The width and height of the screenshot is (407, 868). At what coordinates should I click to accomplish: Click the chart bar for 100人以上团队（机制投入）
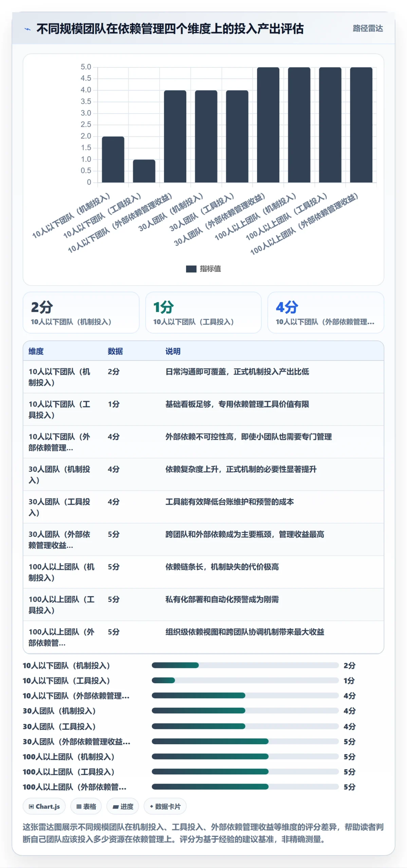point(299,125)
